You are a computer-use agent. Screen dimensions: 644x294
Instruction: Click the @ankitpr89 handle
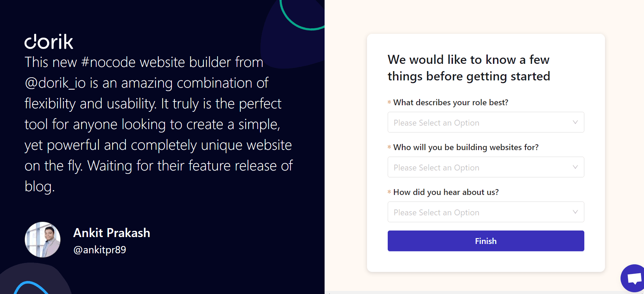tap(100, 249)
